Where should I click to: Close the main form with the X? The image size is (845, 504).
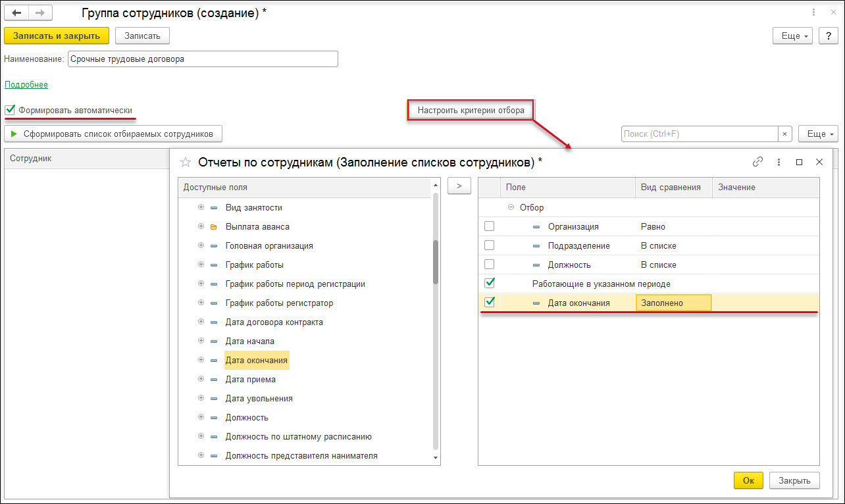click(x=832, y=13)
